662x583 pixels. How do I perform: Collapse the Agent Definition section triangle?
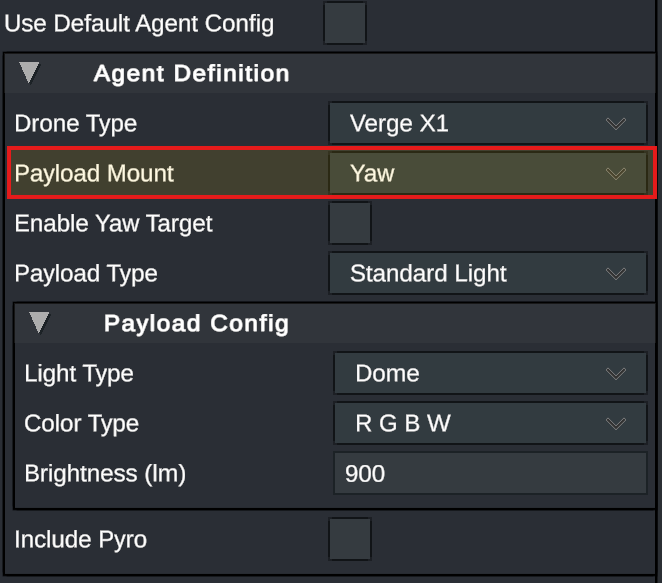(x=30, y=73)
